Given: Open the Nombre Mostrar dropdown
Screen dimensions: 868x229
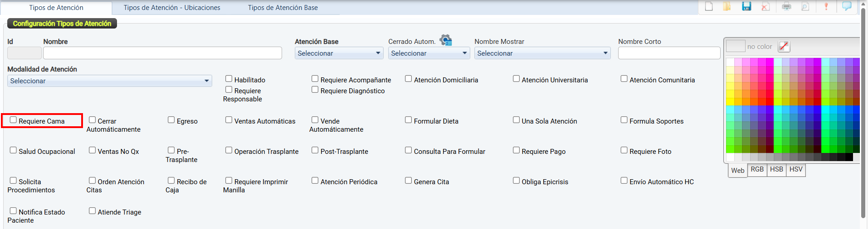Looking at the screenshot, I should (542, 53).
